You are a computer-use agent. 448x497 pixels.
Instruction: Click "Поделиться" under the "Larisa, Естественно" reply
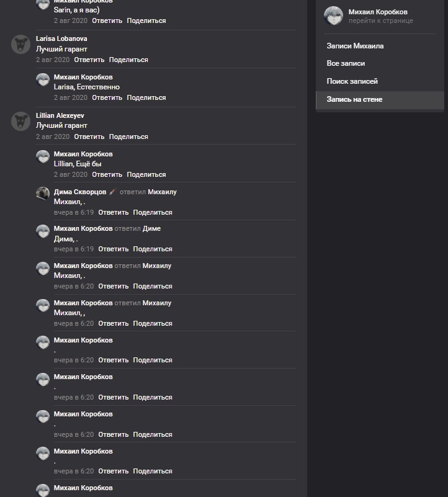[x=146, y=97]
